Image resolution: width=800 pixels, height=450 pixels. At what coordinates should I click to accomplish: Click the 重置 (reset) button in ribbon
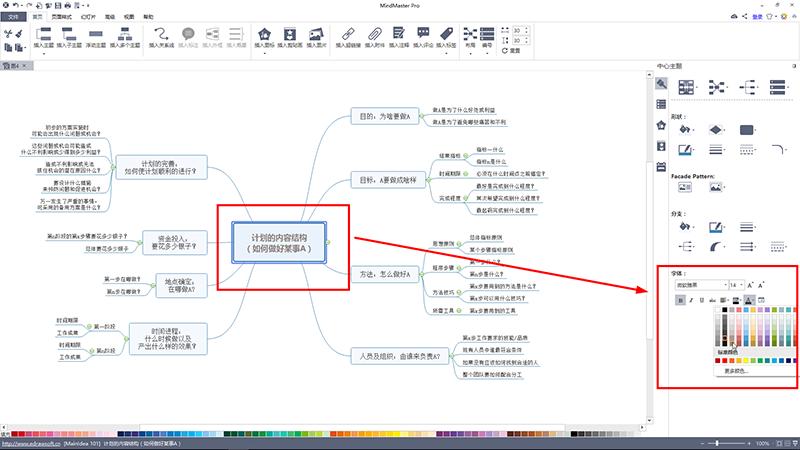point(511,51)
